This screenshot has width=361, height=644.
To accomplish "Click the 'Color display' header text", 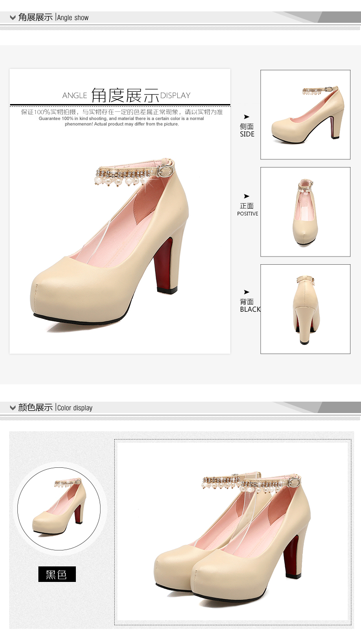I will pyautogui.click(x=75, y=408).
